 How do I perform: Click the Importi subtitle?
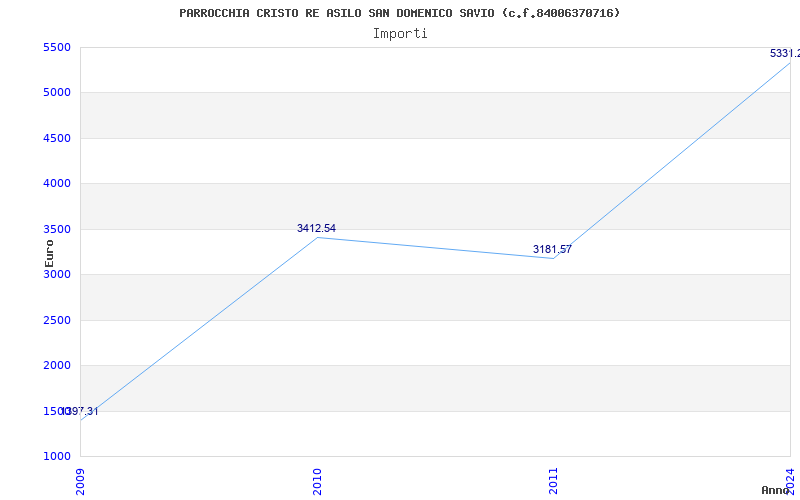[x=400, y=34]
